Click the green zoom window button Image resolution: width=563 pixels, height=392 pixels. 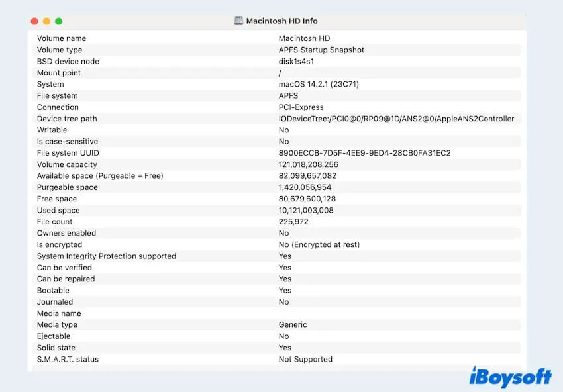59,21
